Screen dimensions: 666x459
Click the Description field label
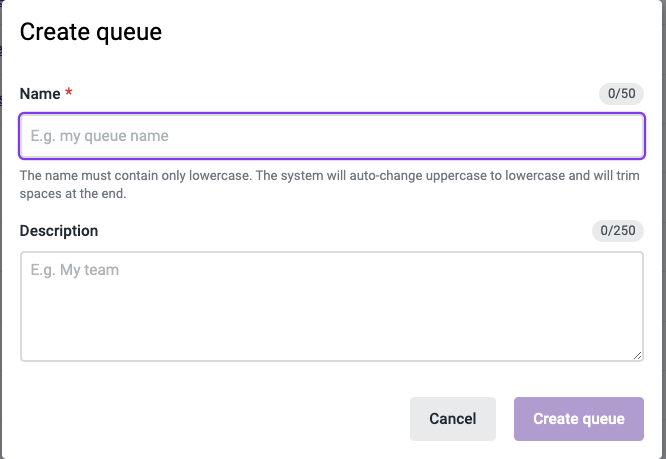[59, 231]
